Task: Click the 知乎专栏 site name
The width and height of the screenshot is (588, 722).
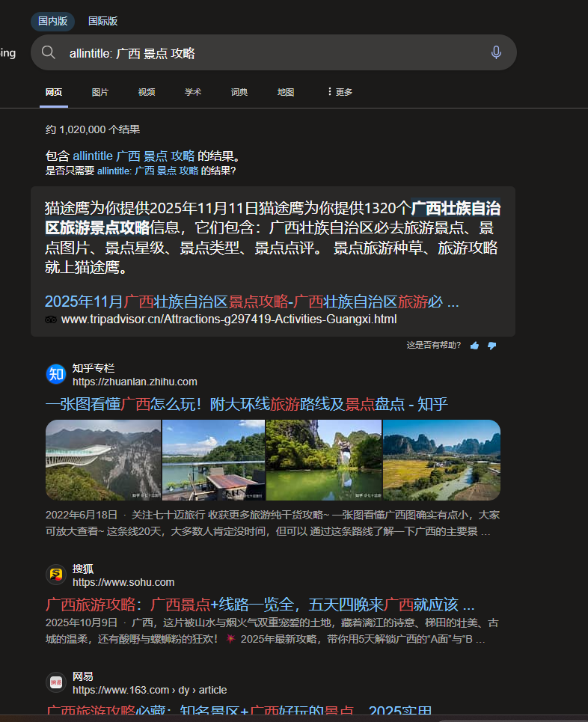Action: pos(94,368)
